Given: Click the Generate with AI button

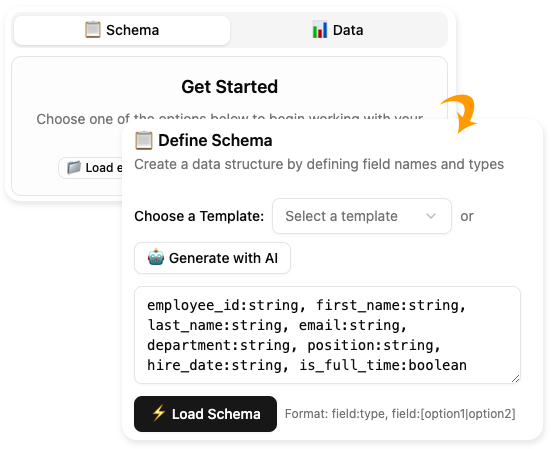Looking at the screenshot, I should pyautogui.click(x=212, y=258).
